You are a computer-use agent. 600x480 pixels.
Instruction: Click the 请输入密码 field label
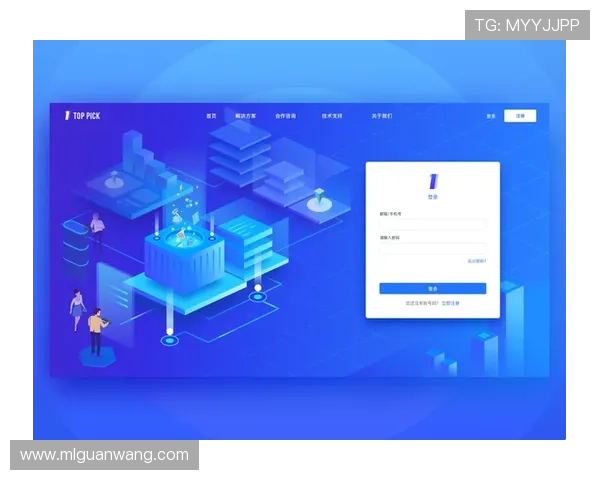click(x=390, y=238)
